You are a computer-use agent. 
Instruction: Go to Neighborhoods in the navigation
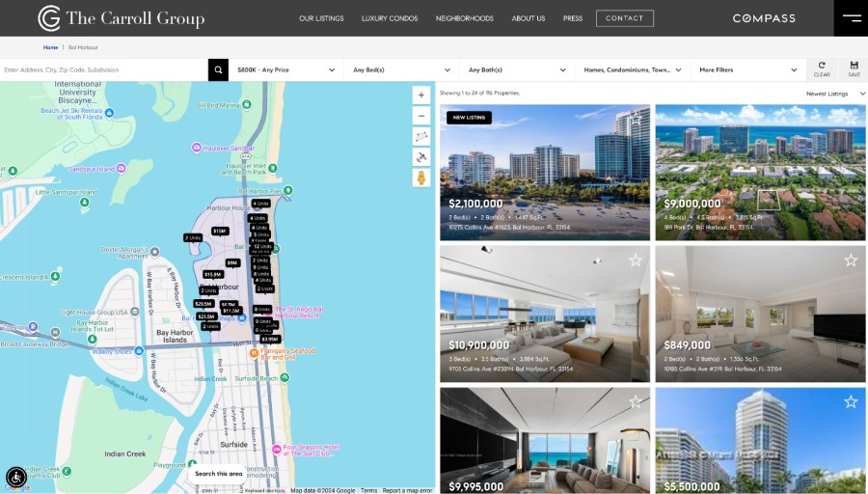click(x=464, y=18)
